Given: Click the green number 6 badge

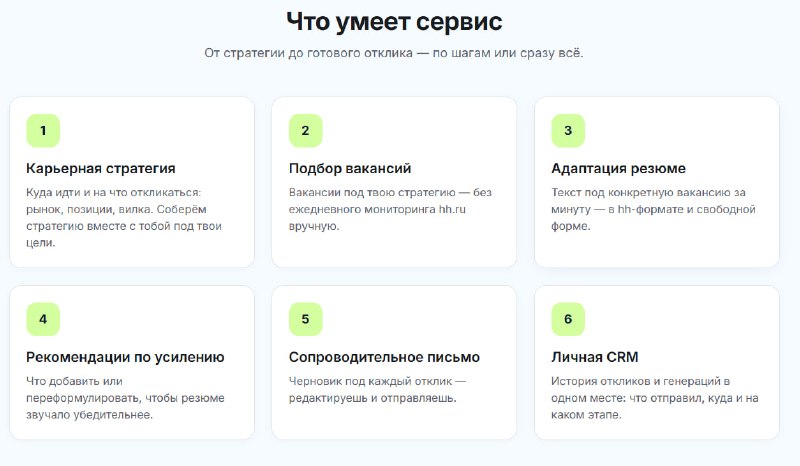Looking at the screenshot, I should click(568, 319).
